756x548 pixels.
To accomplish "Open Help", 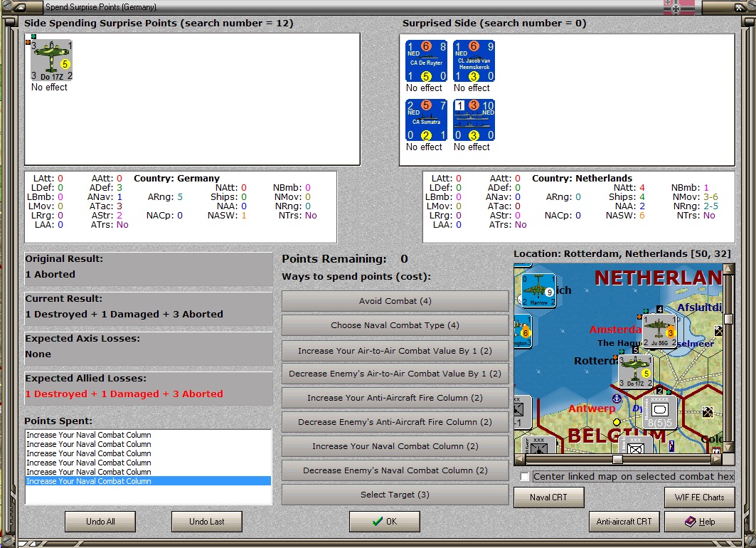I will tap(700, 522).
